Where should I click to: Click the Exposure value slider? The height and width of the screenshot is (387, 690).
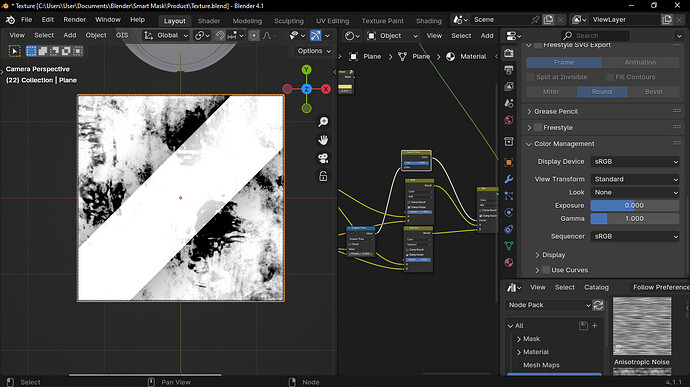point(635,206)
